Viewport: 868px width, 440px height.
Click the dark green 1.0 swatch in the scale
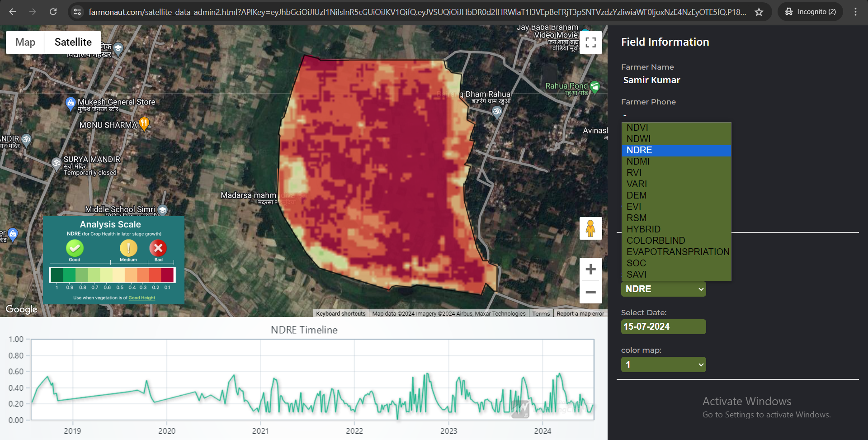[x=57, y=275]
